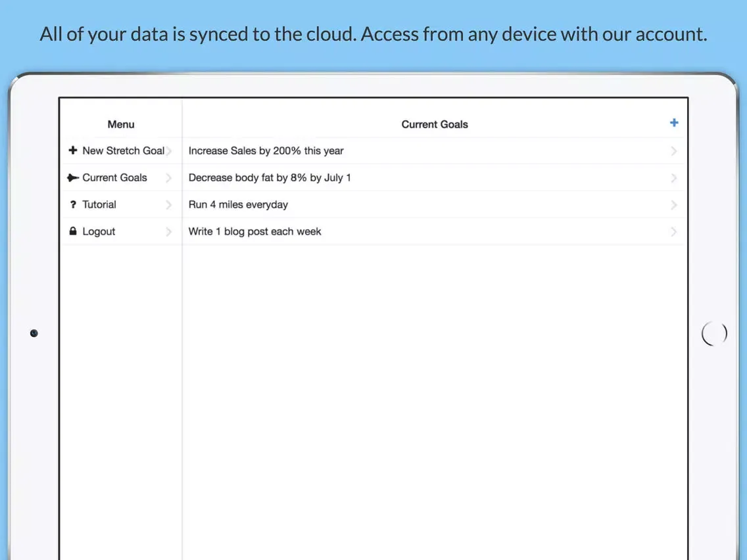747x560 pixels.
Task: Click the lock icon beside Logout
Action: coord(73,231)
